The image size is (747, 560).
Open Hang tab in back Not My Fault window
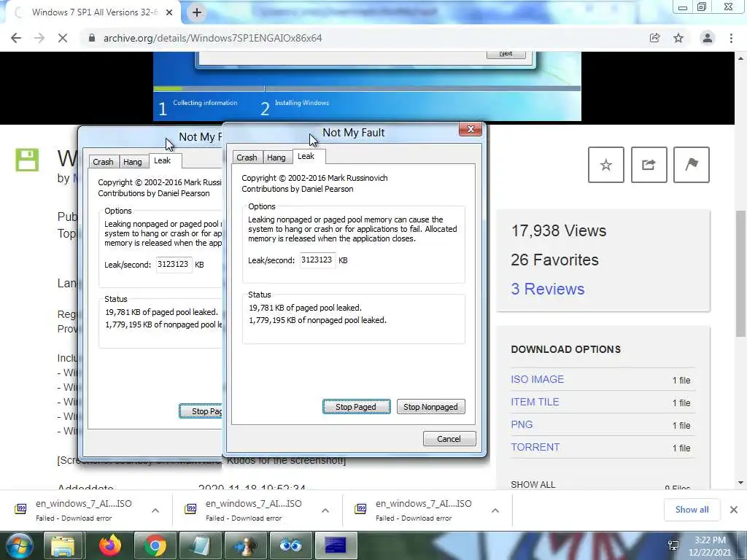click(x=133, y=162)
